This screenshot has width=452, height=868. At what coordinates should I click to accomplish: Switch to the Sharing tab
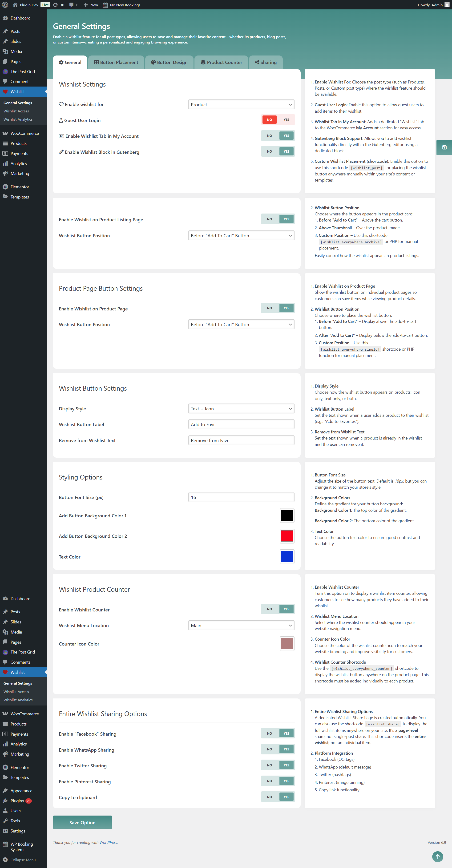(x=266, y=62)
